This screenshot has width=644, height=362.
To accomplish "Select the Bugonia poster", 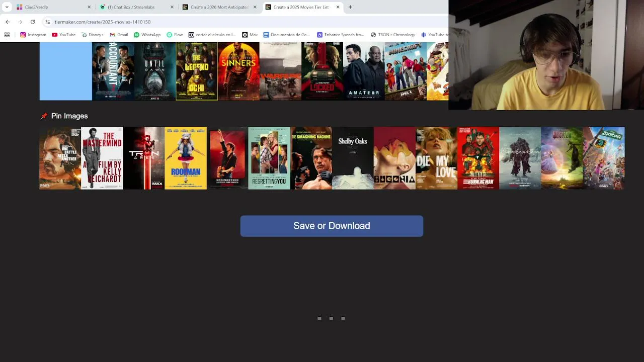I will tap(394, 158).
